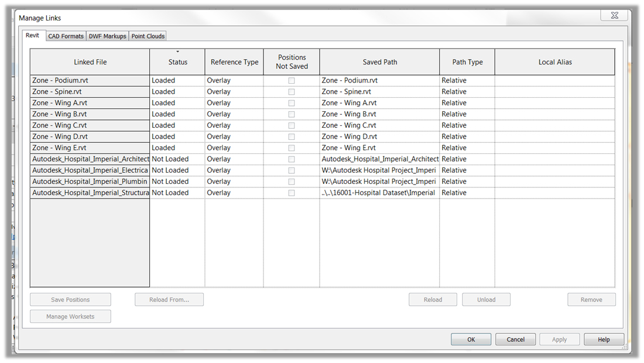This screenshot has width=644, height=363.
Task: Open Help for Manage Links
Action: tap(604, 339)
